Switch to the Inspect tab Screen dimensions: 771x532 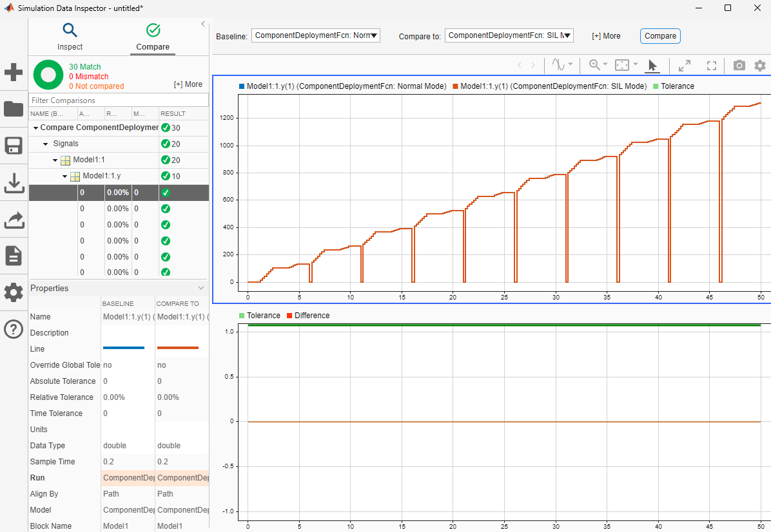pos(70,37)
